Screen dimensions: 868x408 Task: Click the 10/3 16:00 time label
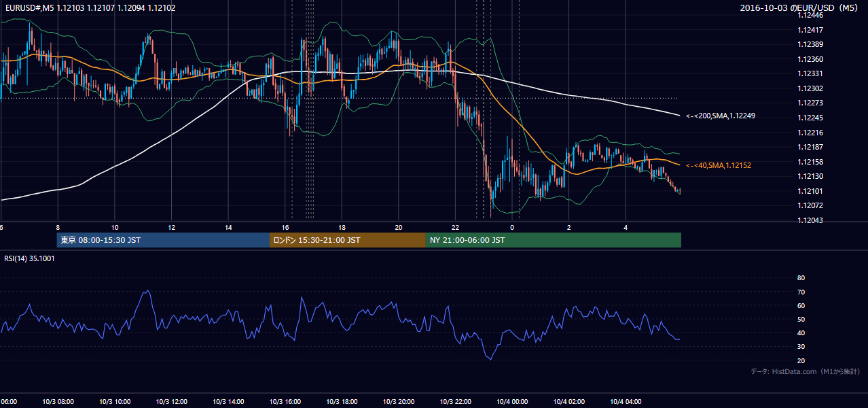[x=285, y=402]
